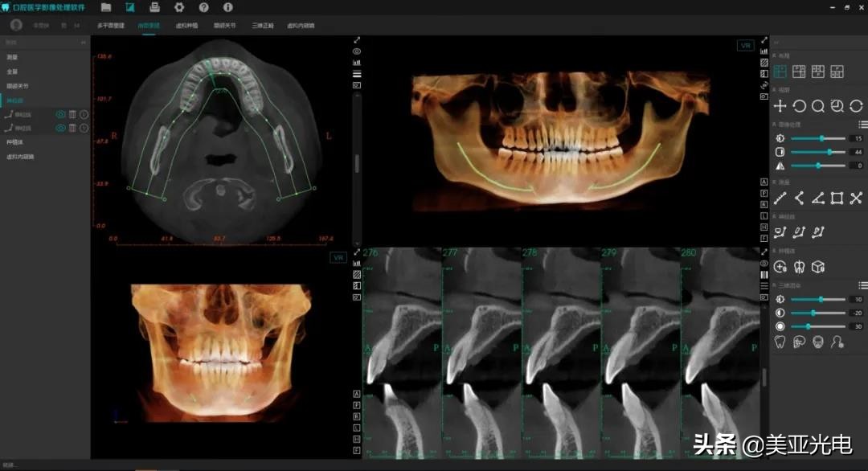Select the first nerve canal drawing tool
This screenshot has width=868, height=471.
coord(780,232)
